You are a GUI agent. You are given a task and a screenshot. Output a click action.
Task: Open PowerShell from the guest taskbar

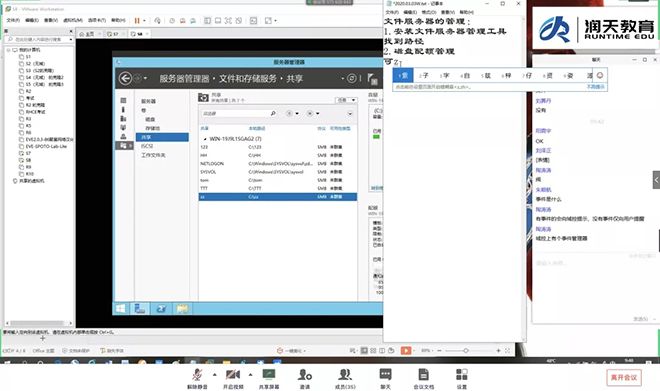(161, 309)
